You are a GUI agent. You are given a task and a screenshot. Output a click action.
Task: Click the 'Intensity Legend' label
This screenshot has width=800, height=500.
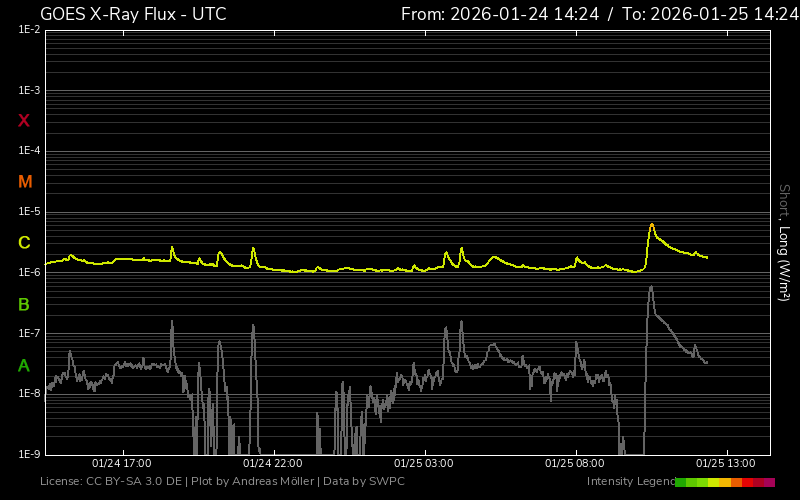[x=631, y=481]
